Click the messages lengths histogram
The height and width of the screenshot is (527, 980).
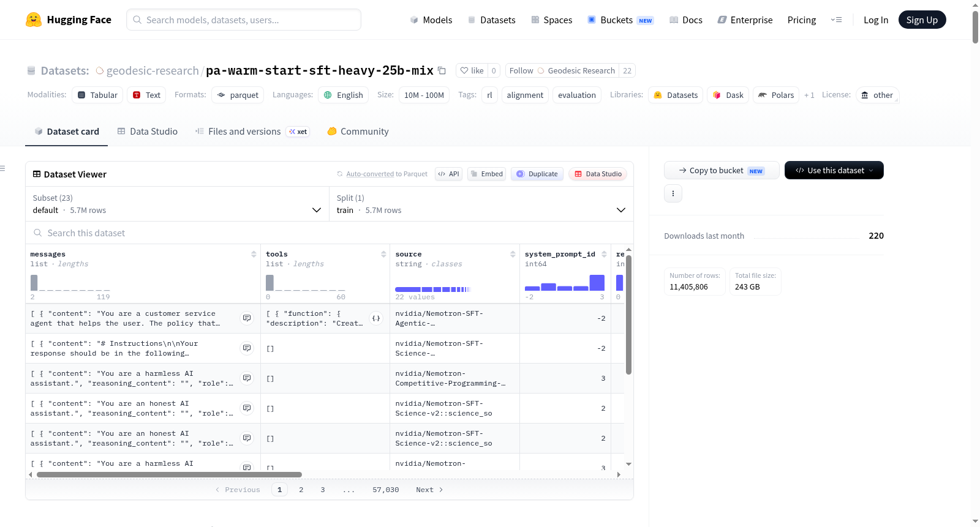click(x=70, y=283)
